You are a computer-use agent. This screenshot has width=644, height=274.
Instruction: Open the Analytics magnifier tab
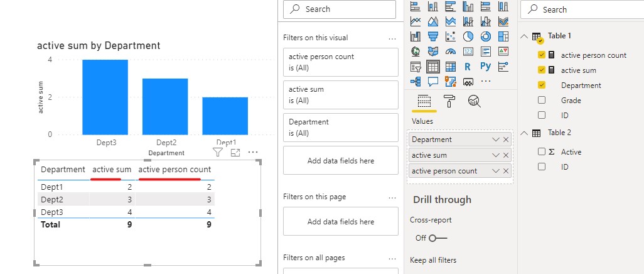pos(474,101)
